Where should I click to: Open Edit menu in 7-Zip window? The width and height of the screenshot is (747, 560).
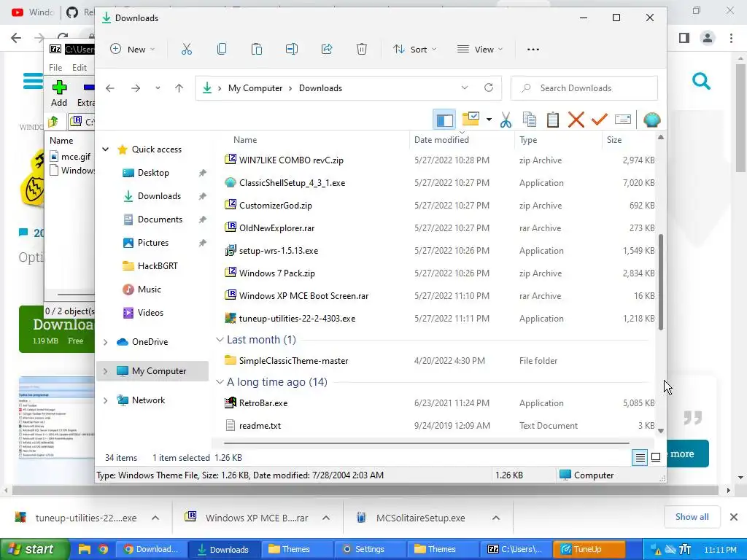pos(79,68)
